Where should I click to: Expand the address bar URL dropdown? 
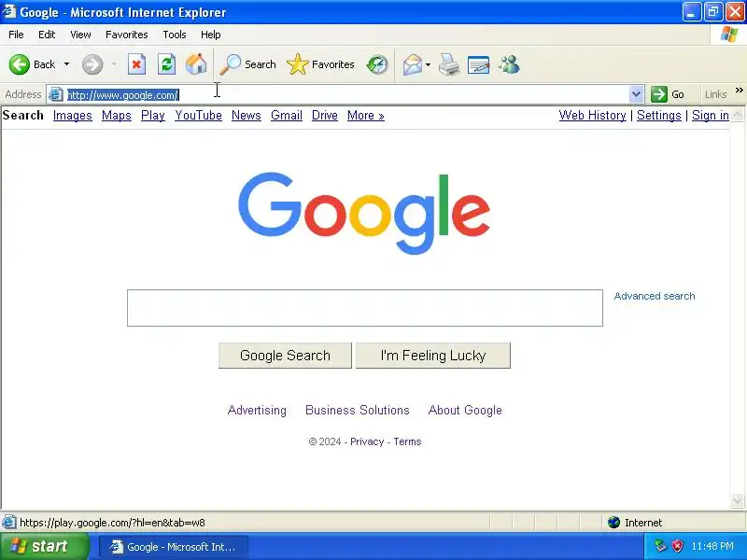[636, 94]
